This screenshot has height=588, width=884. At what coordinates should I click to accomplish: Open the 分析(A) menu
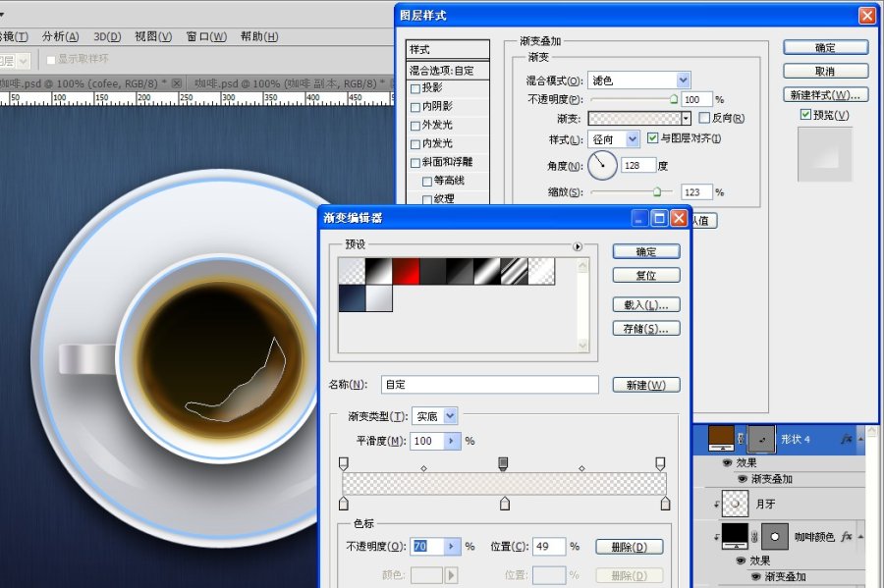tap(60, 36)
